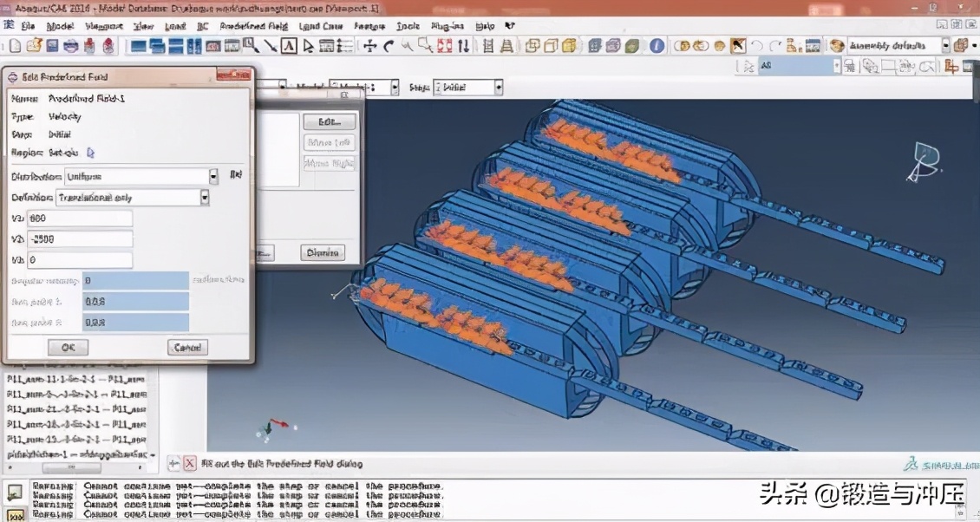The height and width of the screenshot is (522, 980).
Task: Click OK in Edit Predefined Field dialog
Action: pyautogui.click(x=69, y=347)
